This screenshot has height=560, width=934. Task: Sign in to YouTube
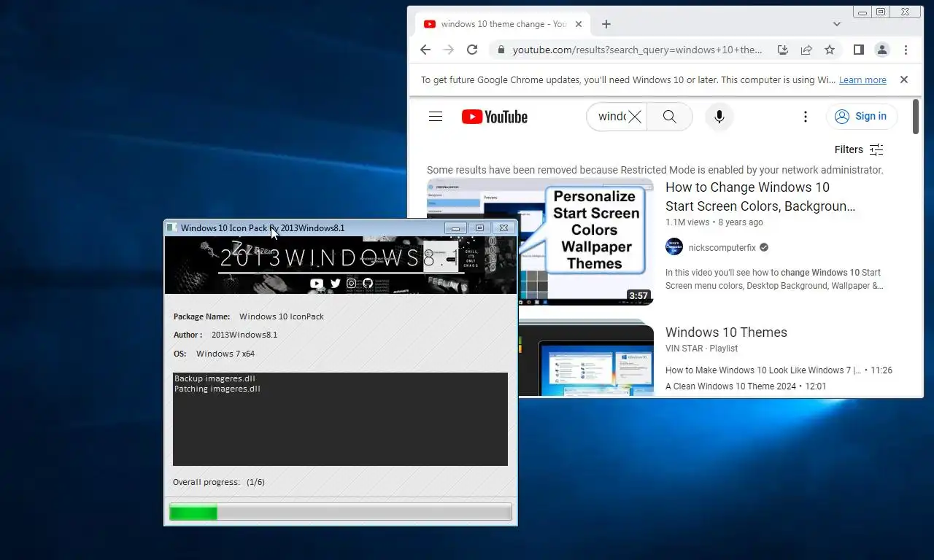point(862,117)
